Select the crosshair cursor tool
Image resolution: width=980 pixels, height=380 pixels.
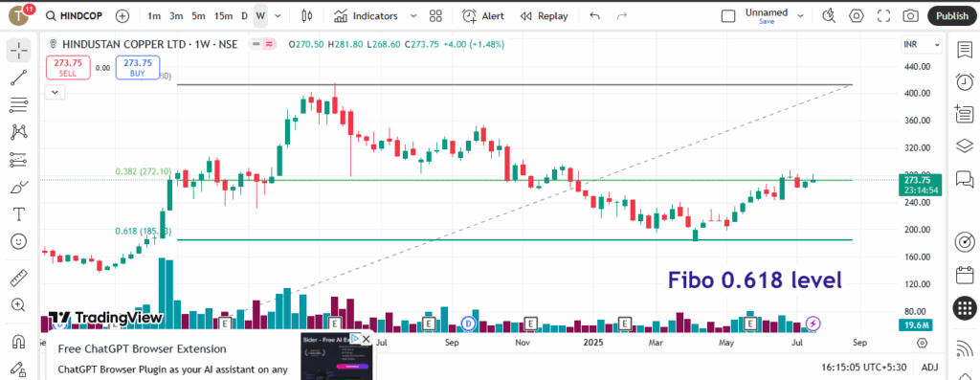19,50
